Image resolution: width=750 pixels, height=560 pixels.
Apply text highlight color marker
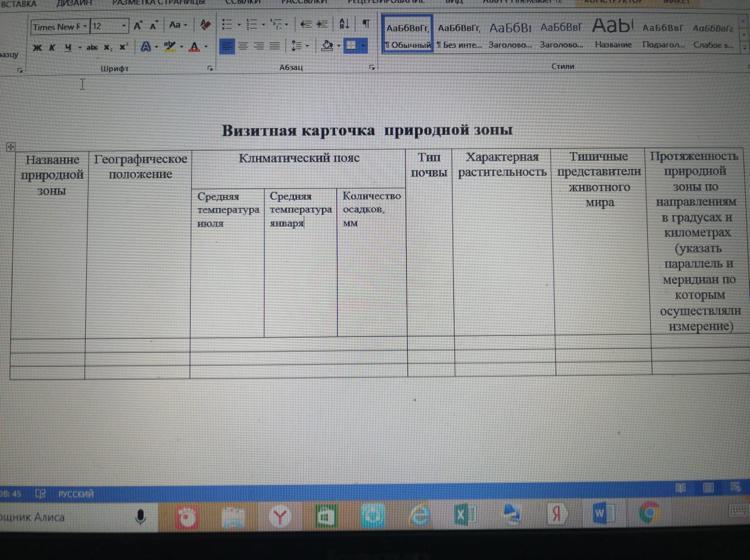[169, 47]
